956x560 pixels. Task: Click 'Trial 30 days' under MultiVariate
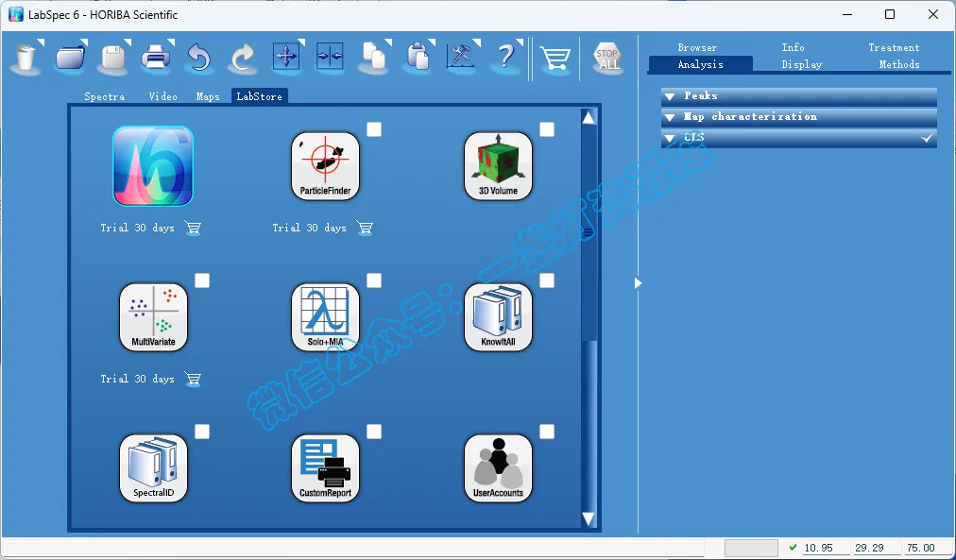(137, 379)
